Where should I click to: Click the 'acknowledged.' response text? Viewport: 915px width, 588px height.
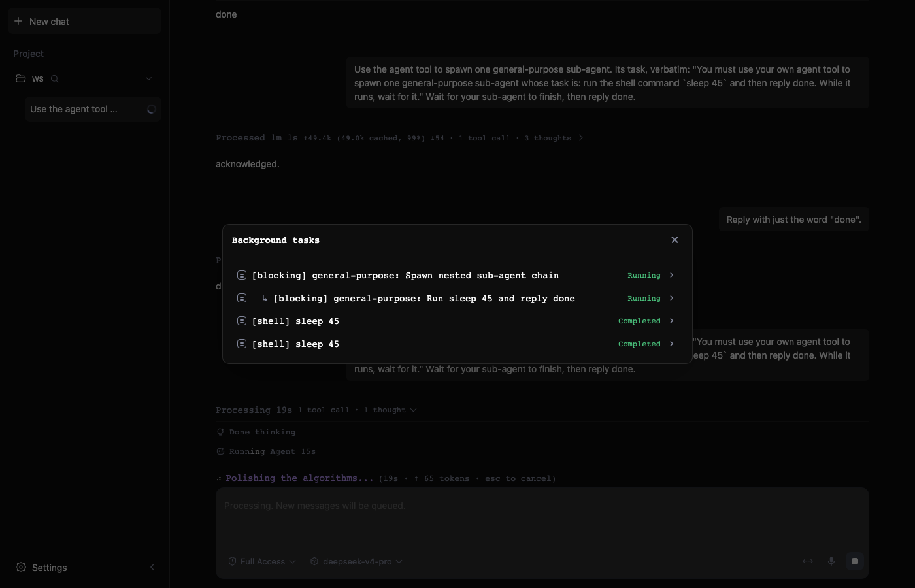coord(248,164)
